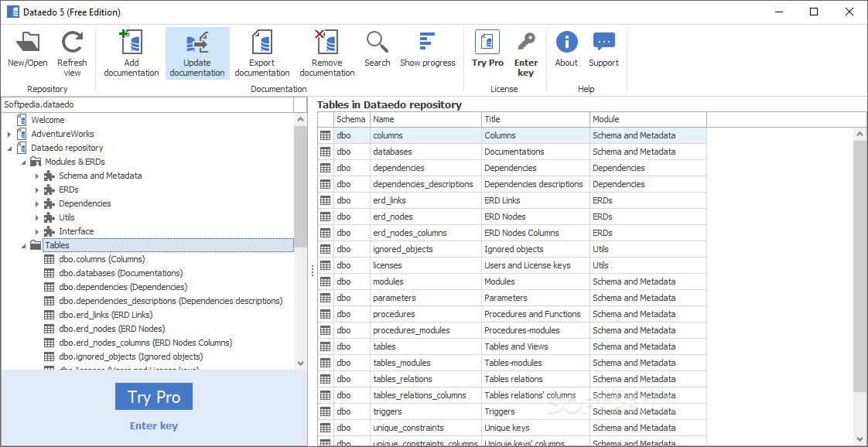Click the 'Procedures and Functions' title cell
This screenshot has width=868, height=447.
pos(535,314)
